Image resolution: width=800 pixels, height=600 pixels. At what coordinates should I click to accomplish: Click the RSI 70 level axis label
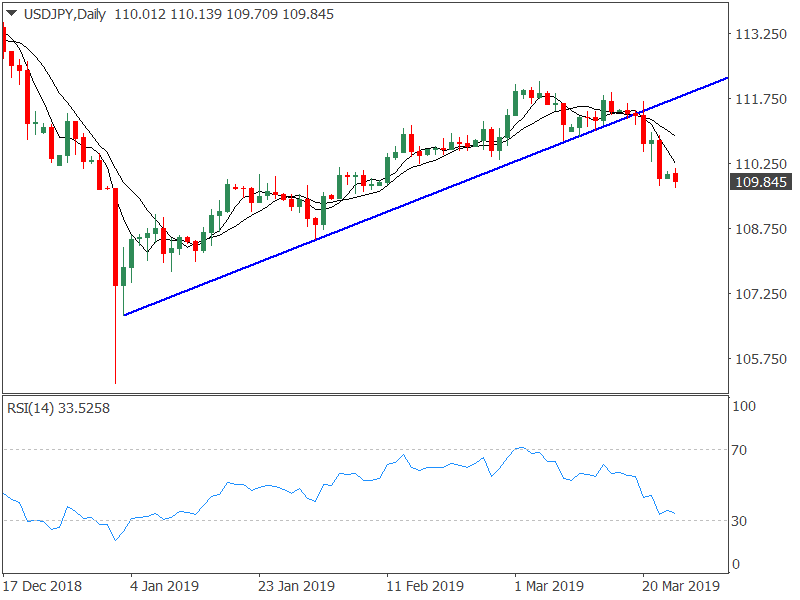click(x=740, y=451)
